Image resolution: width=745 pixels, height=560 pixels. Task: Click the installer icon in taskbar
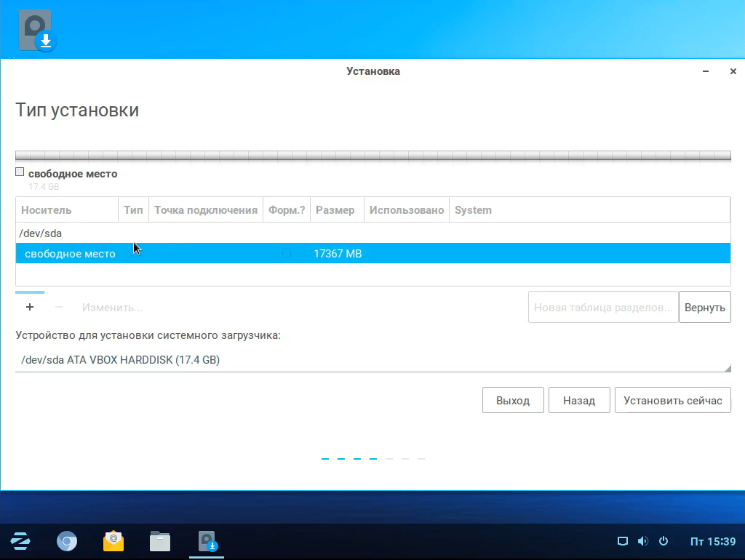tap(207, 541)
